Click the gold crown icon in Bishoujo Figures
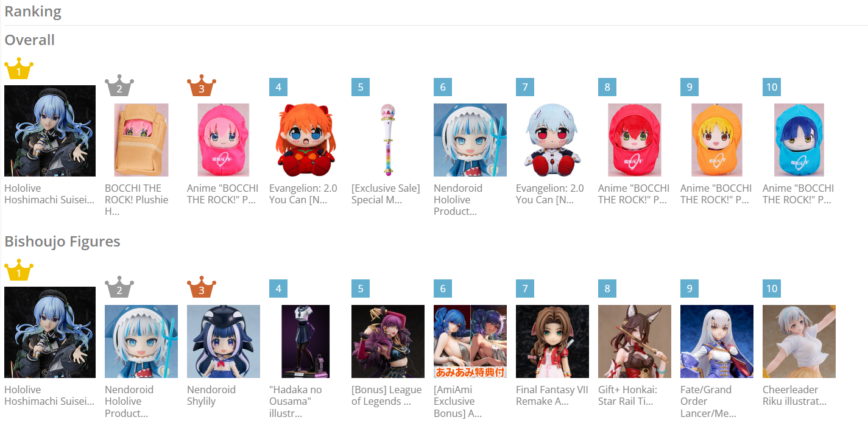 click(19, 270)
